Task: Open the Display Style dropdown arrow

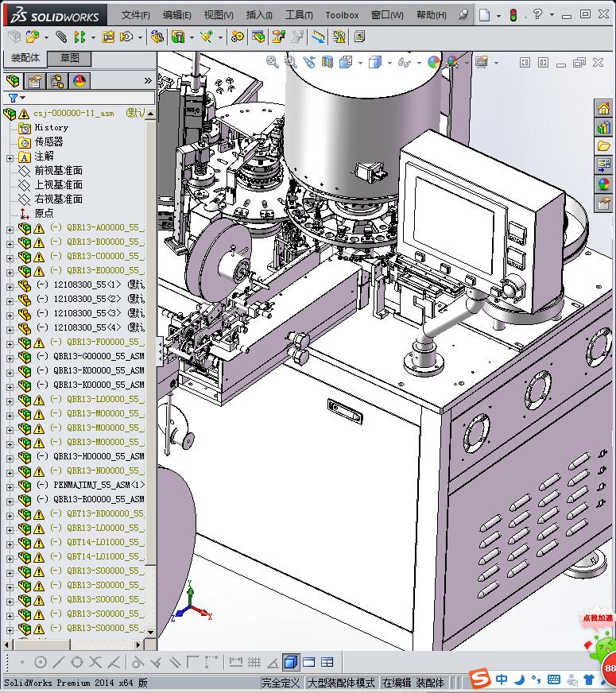Action: click(389, 63)
